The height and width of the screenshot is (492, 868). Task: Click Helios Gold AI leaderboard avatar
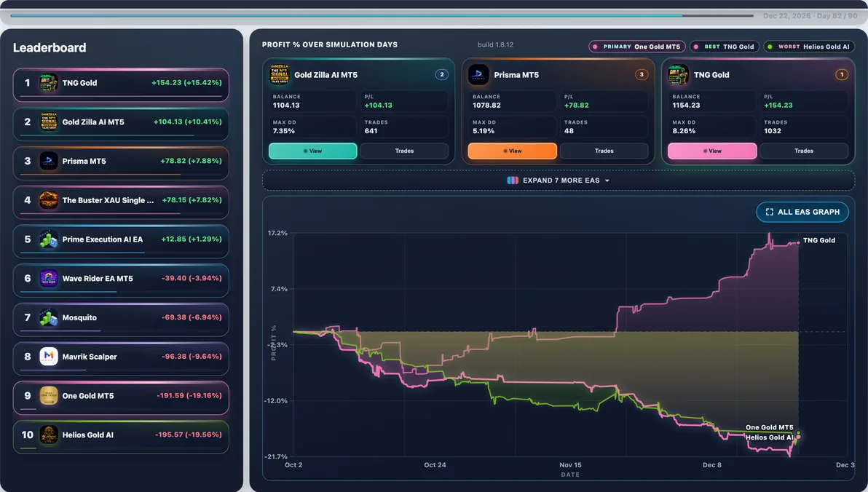pos(49,435)
